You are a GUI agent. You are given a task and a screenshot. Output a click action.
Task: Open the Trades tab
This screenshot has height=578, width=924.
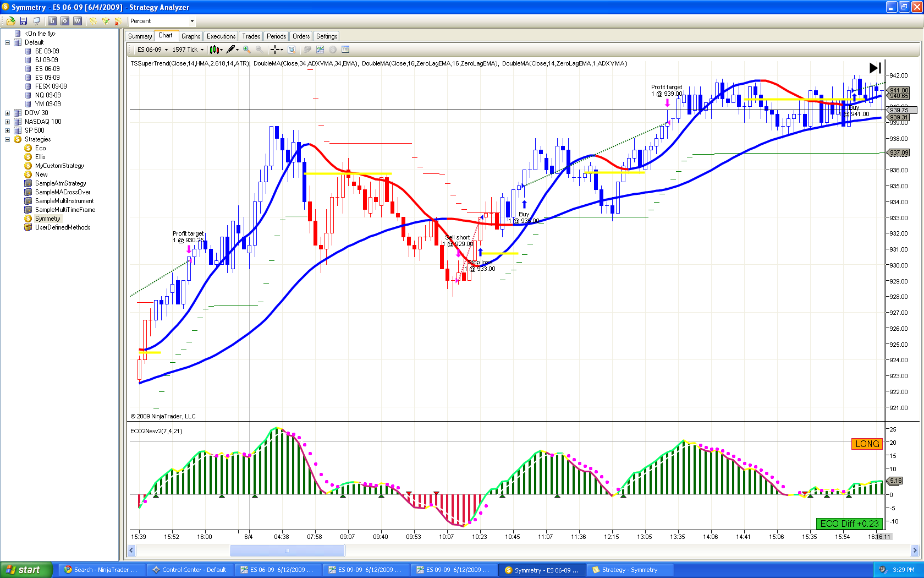point(251,36)
